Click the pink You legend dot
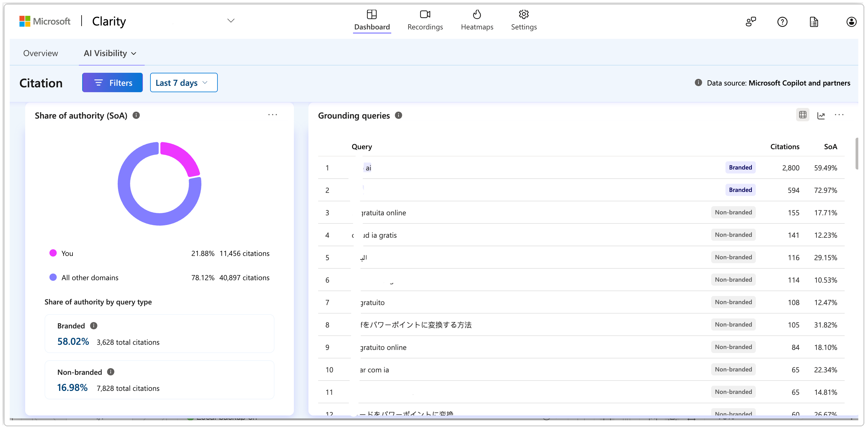The image size is (868, 430). tap(53, 253)
